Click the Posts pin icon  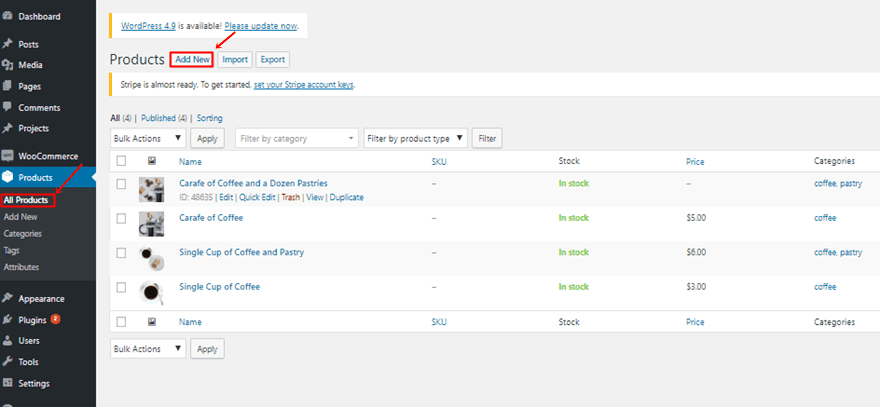coord(7,44)
